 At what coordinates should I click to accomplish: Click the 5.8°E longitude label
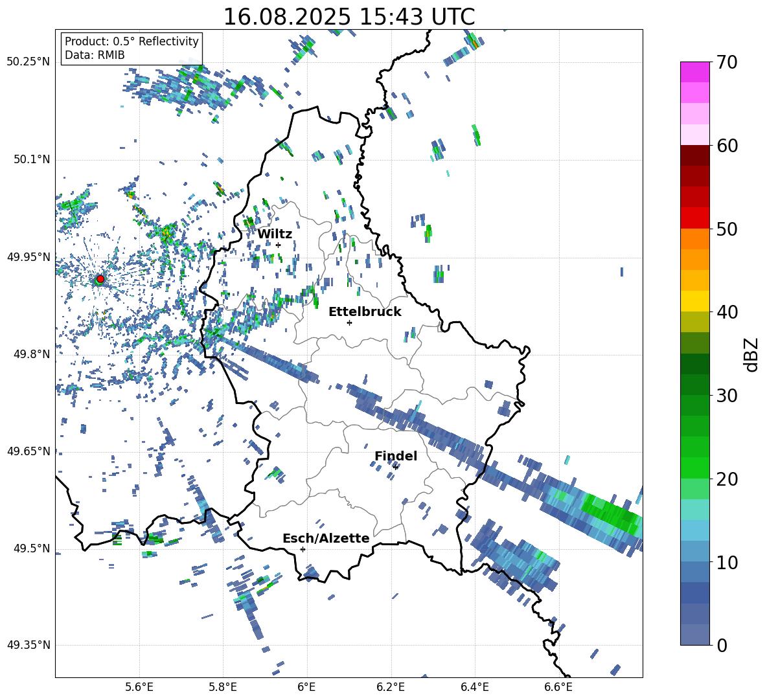[x=223, y=687]
